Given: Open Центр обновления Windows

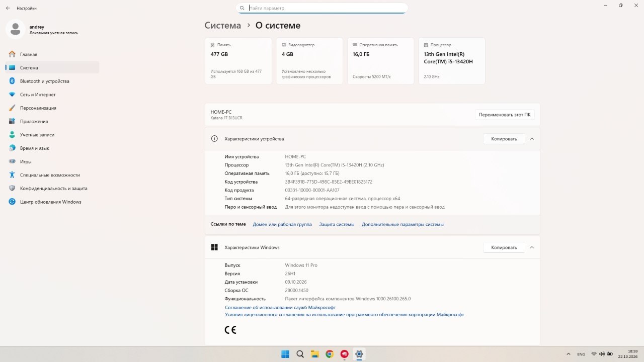Looking at the screenshot, I should tap(52, 202).
